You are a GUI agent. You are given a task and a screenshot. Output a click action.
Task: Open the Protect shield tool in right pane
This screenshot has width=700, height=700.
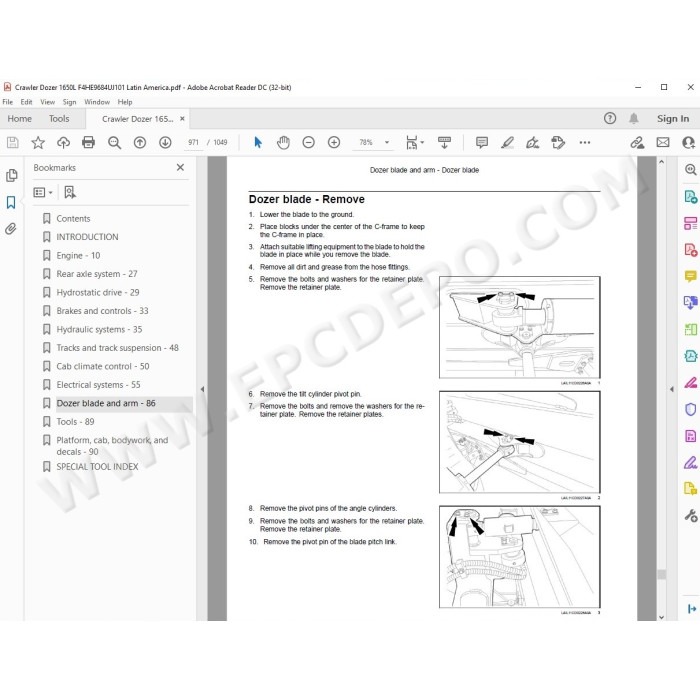[690, 409]
